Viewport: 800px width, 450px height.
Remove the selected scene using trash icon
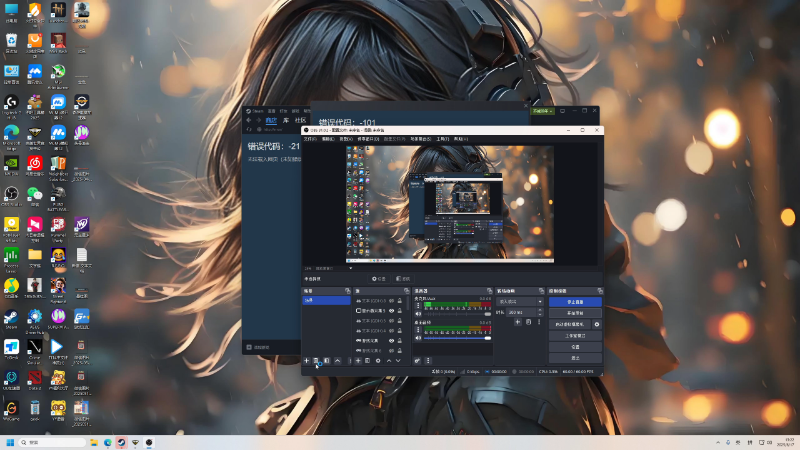click(316, 361)
